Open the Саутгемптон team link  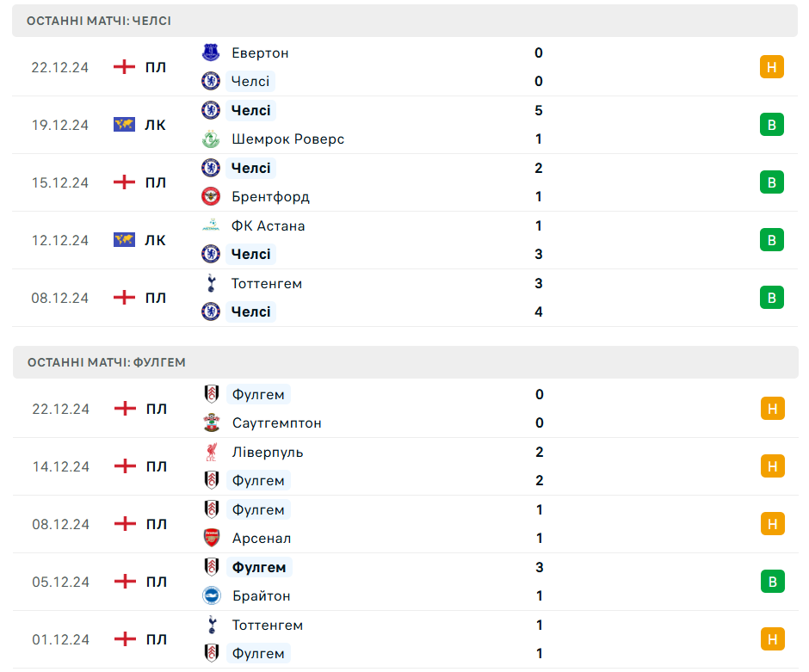[x=276, y=422]
